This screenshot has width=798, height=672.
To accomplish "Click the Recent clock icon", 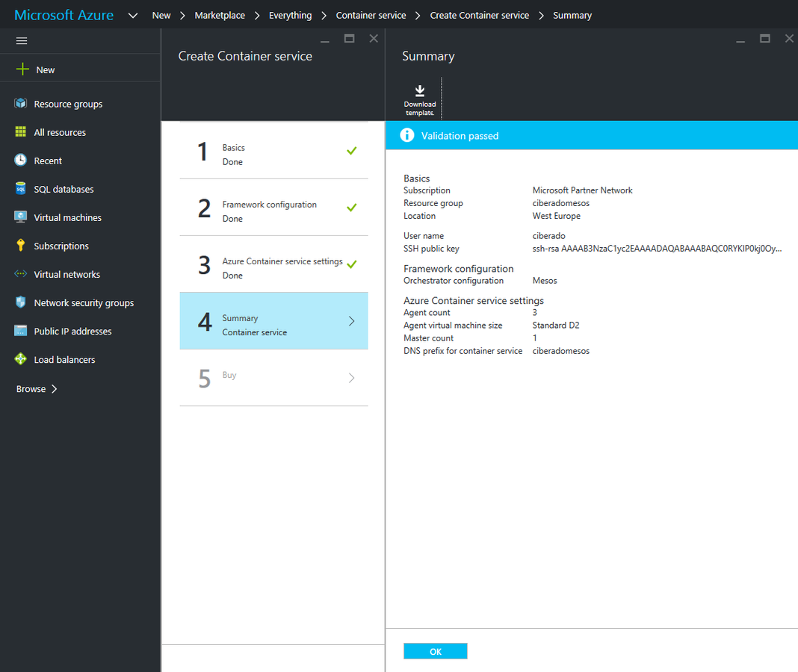I will [x=20, y=161].
